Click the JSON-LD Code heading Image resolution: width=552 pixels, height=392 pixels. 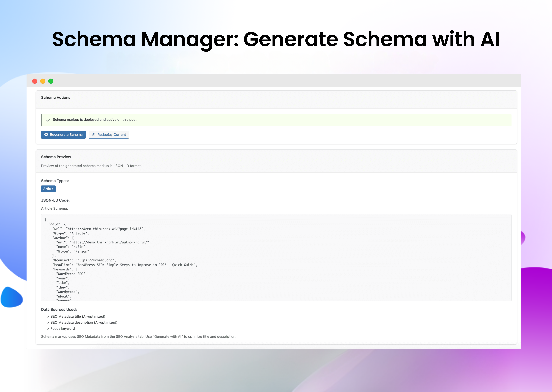55,200
